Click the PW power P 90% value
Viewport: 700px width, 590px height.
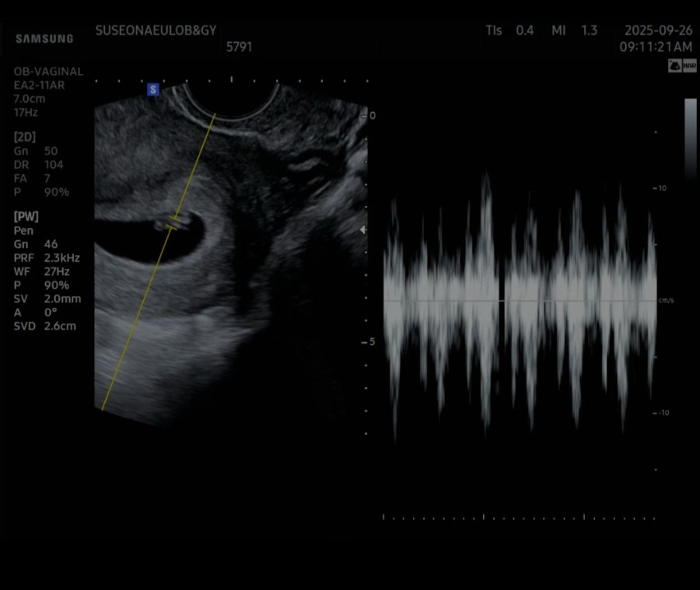coord(41,285)
